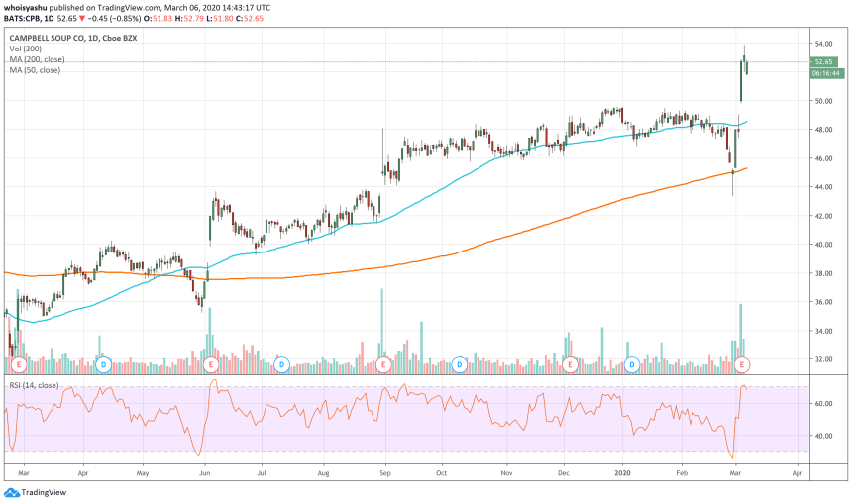Click the Nov date axis label
Viewport: 852px width, 504px height.
point(506,473)
